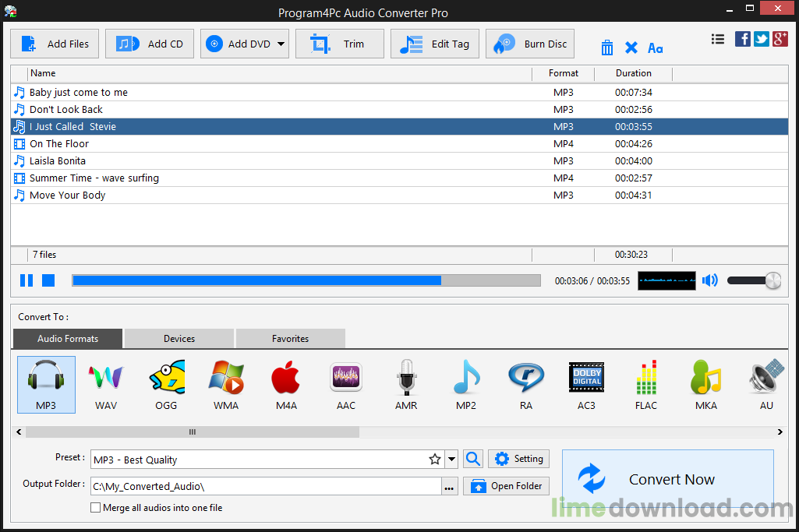Select the OGG audio format
The width and height of the screenshot is (799, 532).
point(166,384)
